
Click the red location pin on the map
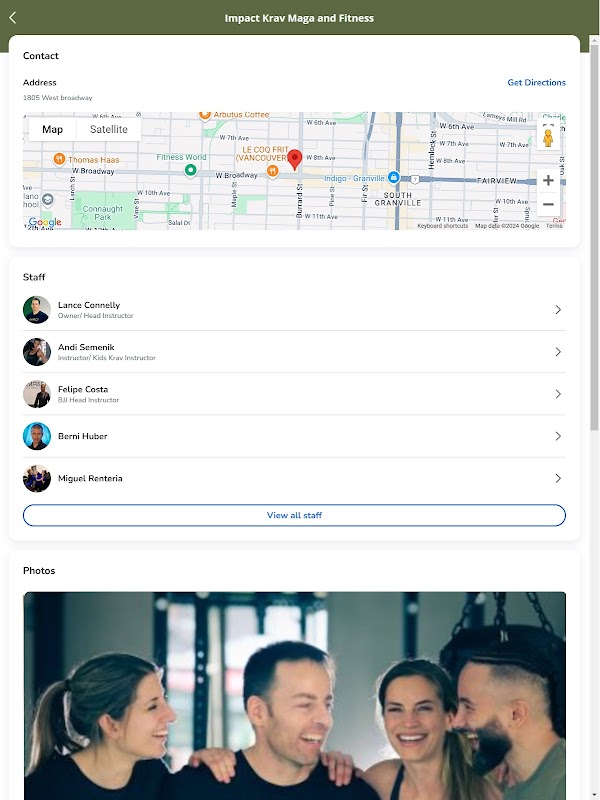[x=294, y=160]
